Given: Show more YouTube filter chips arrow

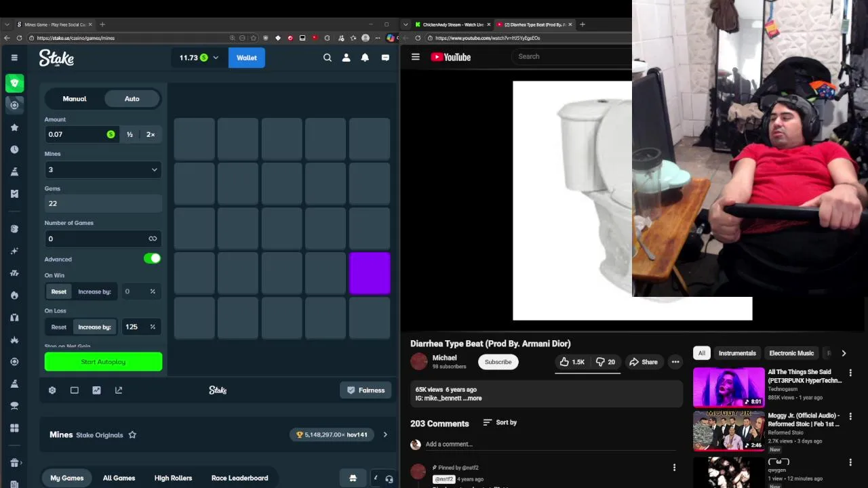Looking at the screenshot, I should tap(844, 353).
